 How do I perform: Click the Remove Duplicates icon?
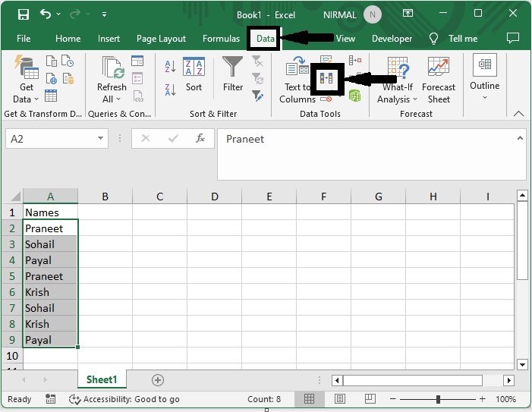(x=326, y=79)
